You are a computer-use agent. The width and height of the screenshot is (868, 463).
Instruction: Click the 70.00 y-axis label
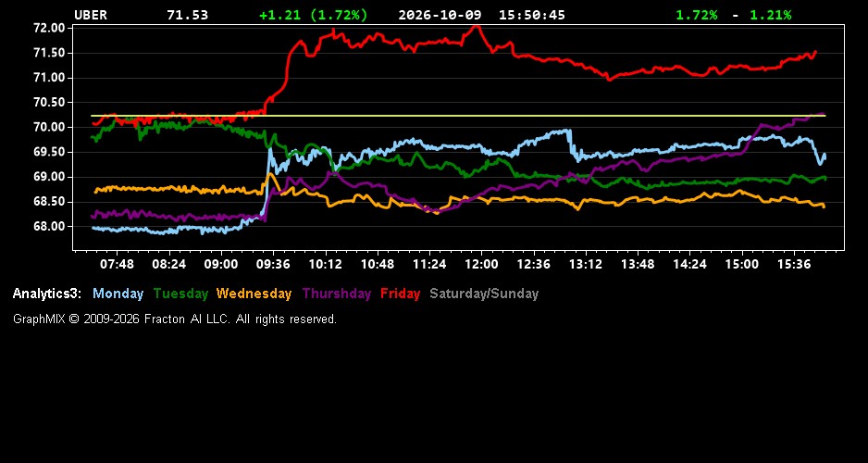(x=50, y=128)
